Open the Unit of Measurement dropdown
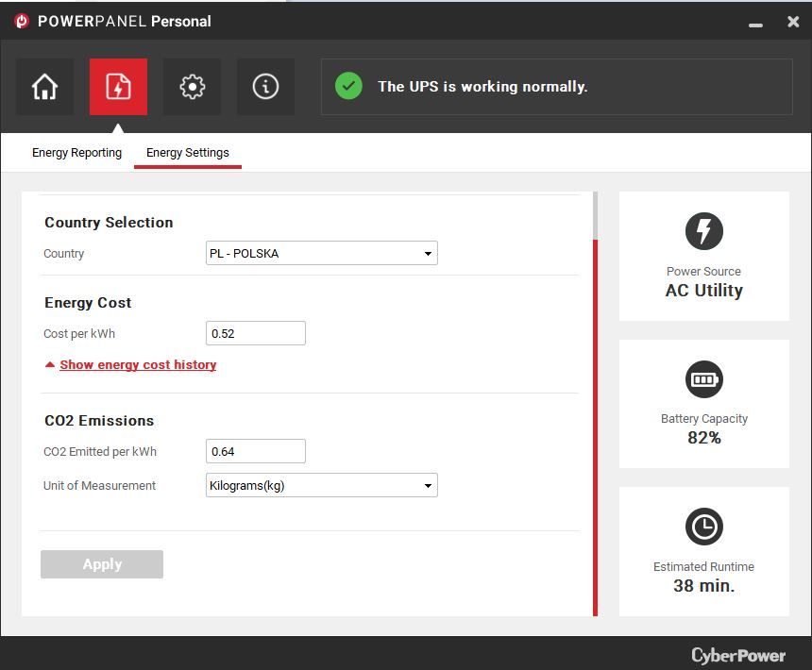 coord(322,485)
